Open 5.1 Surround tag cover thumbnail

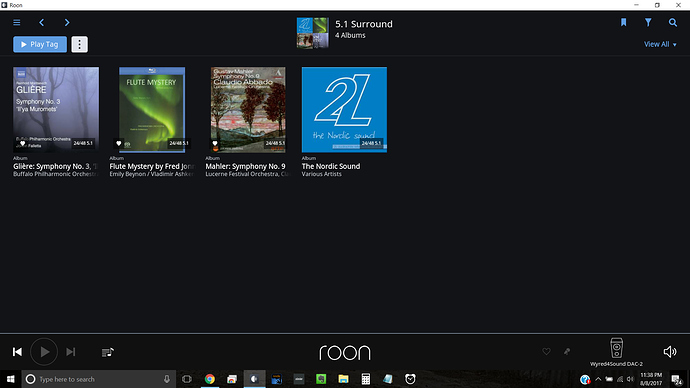point(312,33)
